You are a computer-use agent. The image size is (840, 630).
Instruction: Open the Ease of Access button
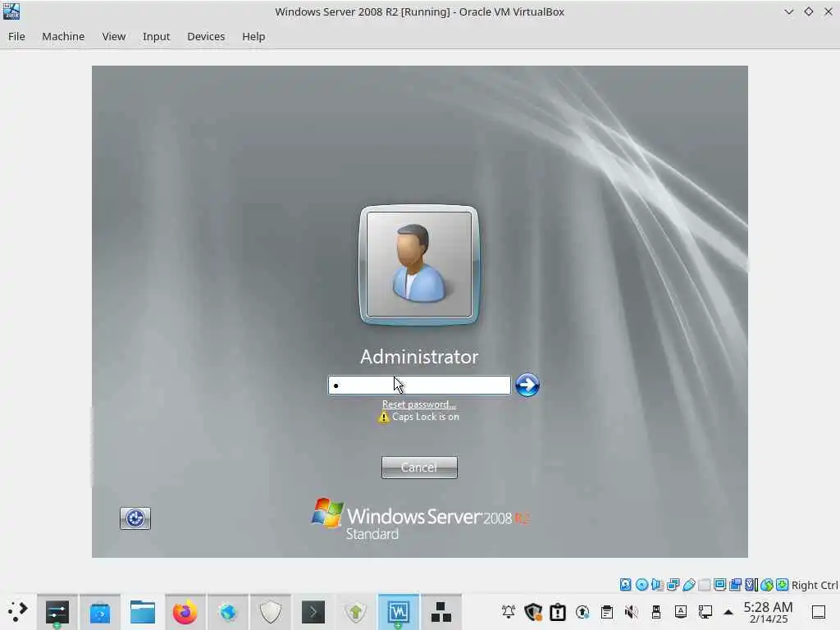[x=135, y=518]
